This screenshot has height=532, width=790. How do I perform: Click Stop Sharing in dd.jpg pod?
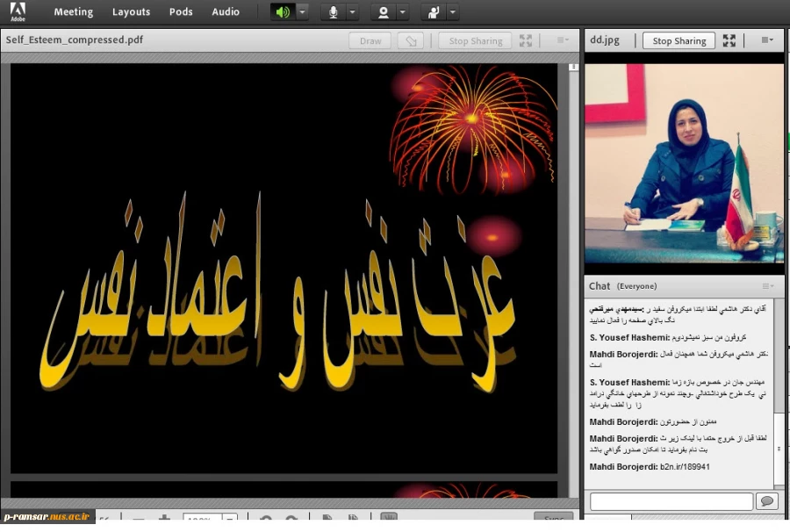point(679,40)
